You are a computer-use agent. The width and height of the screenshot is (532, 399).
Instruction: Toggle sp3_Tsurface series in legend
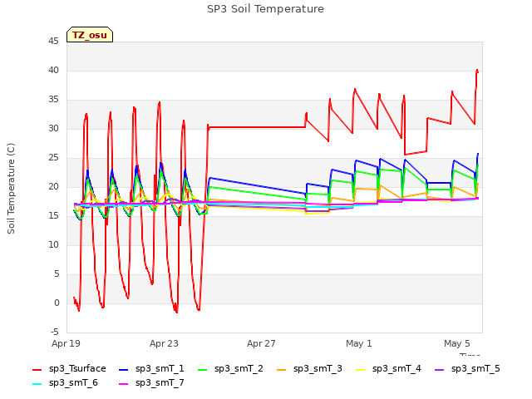[x=69, y=368]
